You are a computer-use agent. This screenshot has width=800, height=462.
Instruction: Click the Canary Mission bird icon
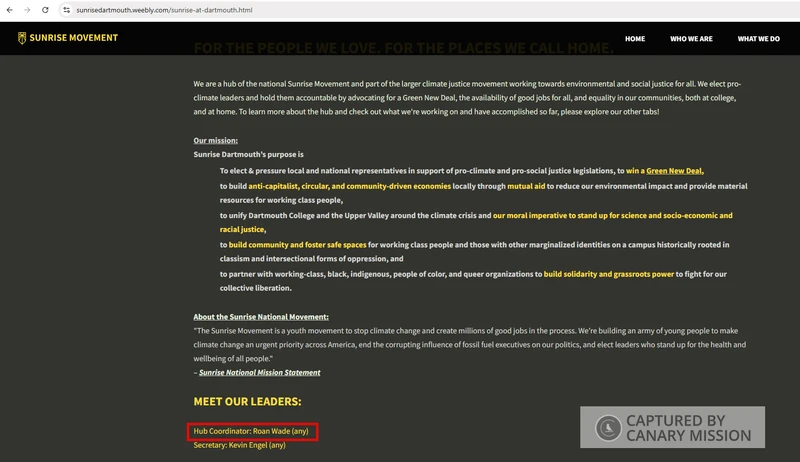[607, 428]
